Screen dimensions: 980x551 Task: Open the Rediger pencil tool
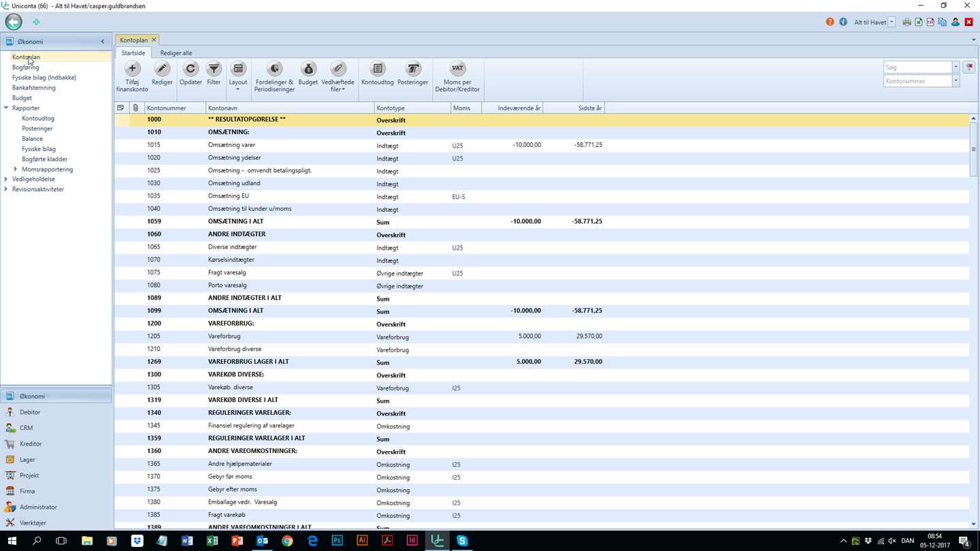pyautogui.click(x=162, y=69)
